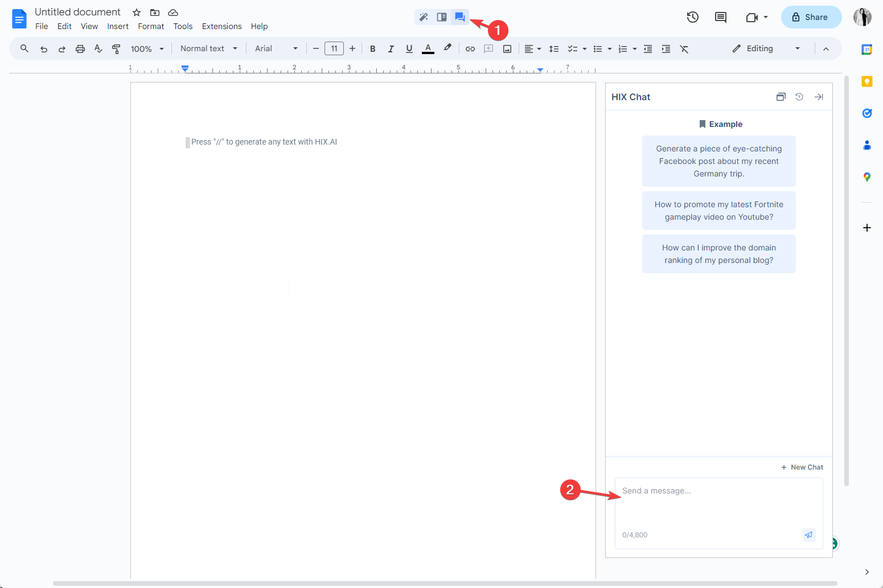Viewport: 883px width, 588px height.
Task: Open the zoom 100% dropdown
Action: 147,49
